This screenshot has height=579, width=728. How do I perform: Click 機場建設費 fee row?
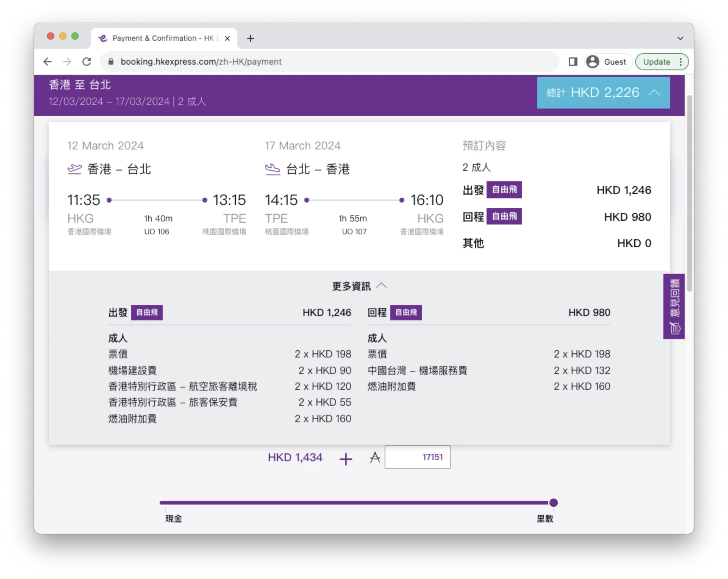click(x=230, y=370)
